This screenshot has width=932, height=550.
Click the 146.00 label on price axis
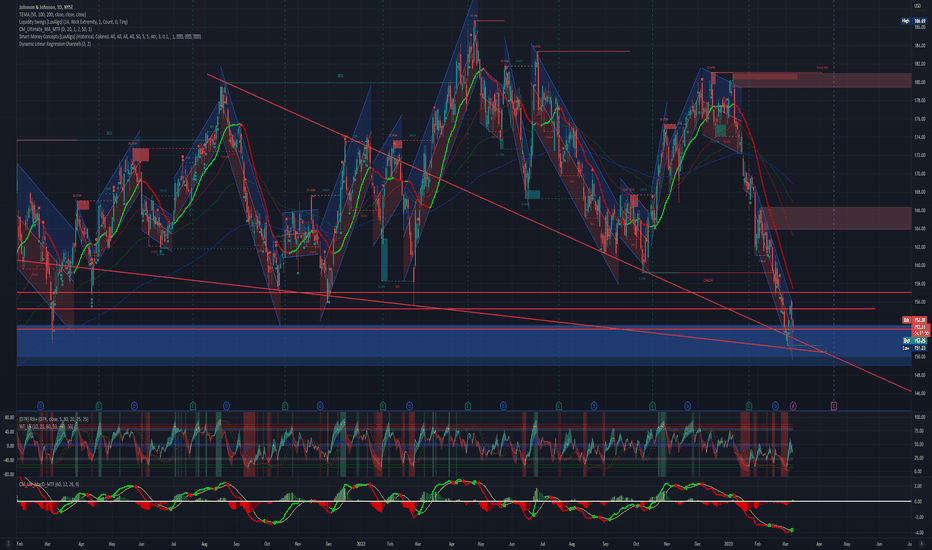pyautogui.click(x=920, y=394)
